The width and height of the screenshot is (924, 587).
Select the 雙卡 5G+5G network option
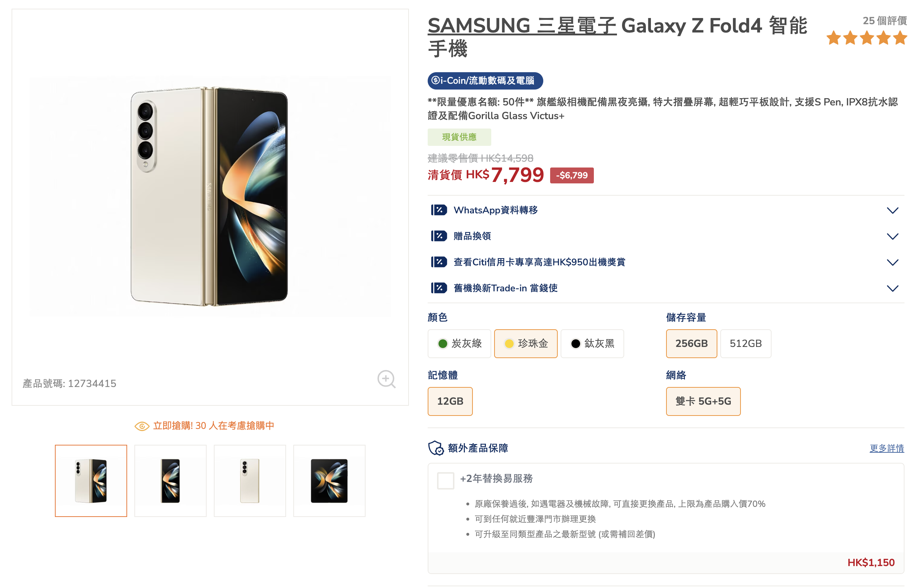click(x=703, y=401)
